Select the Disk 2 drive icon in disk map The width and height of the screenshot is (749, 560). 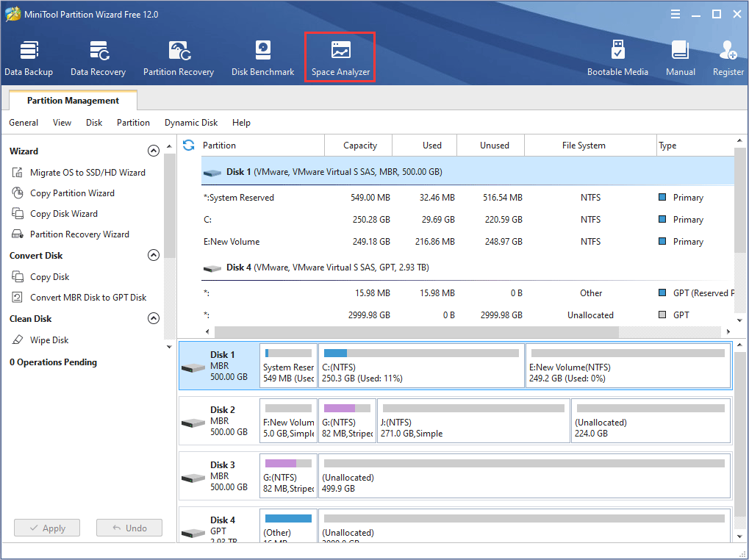(x=193, y=423)
